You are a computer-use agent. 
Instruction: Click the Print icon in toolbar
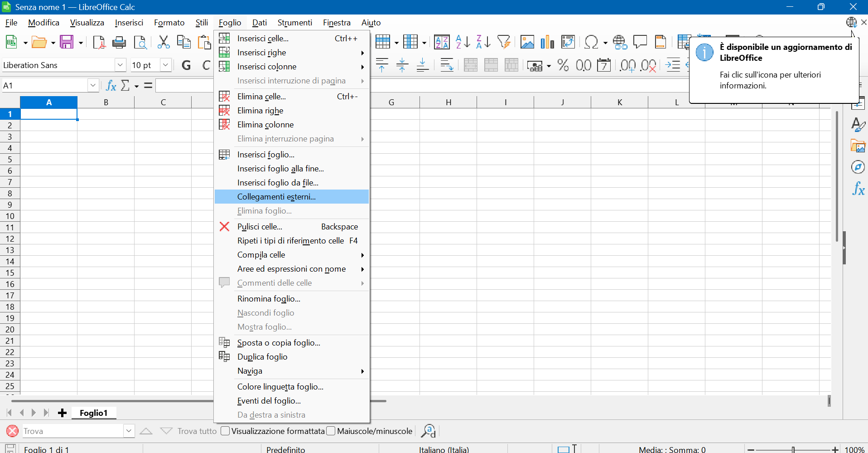click(x=119, y=42)
